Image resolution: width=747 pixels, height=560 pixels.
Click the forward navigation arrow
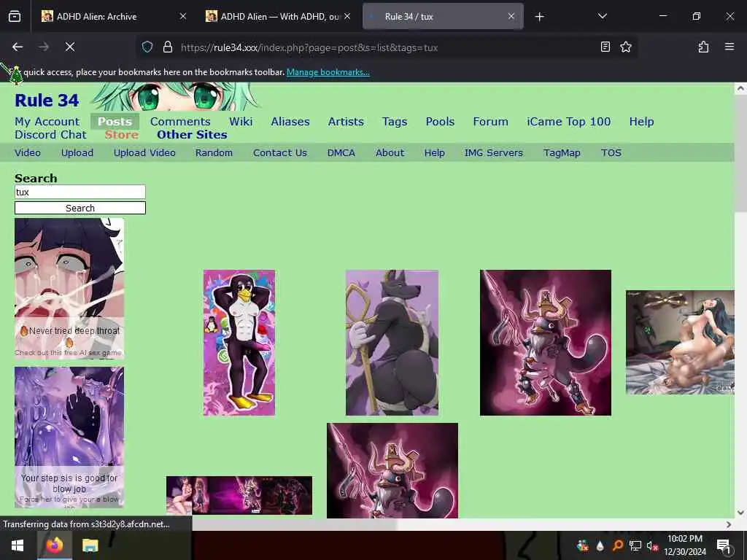click(44, 47)
